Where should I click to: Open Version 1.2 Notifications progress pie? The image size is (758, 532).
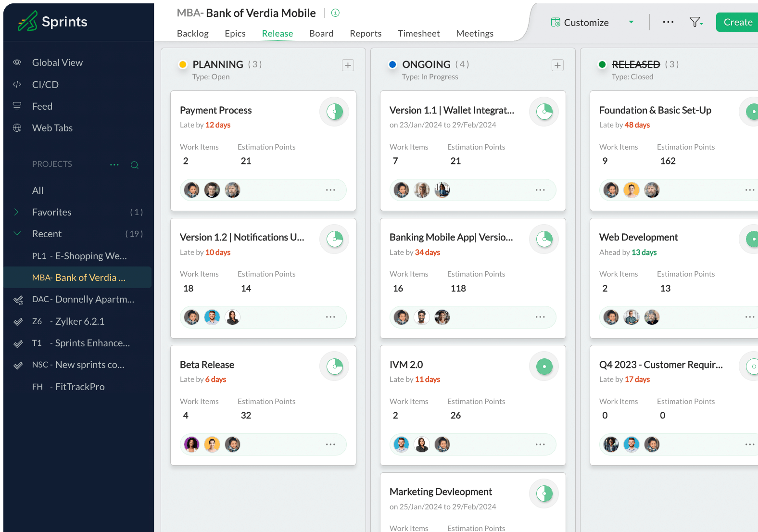tap(334, 239)
